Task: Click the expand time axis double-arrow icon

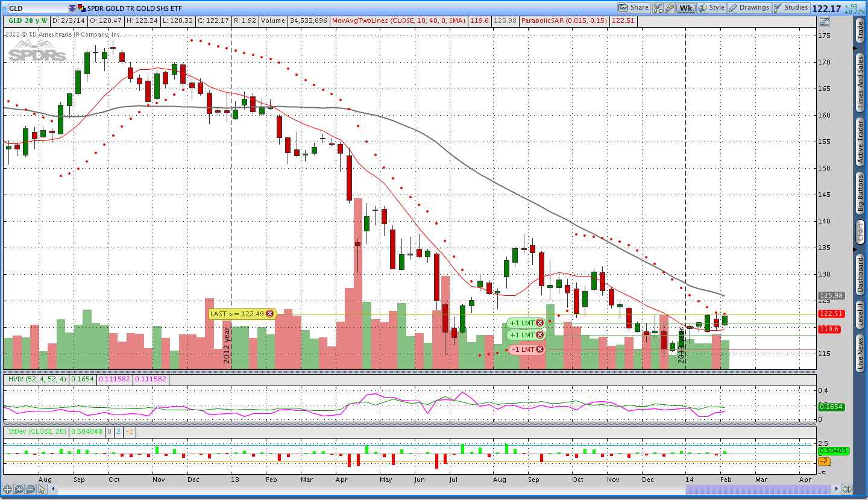Action: tap(848, 489)
